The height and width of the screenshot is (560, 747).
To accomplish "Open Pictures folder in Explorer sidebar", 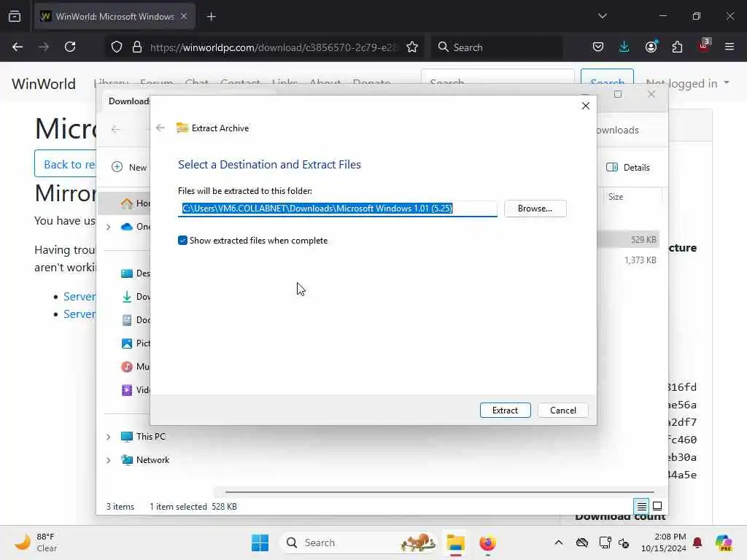I will [x=135, y=343].
